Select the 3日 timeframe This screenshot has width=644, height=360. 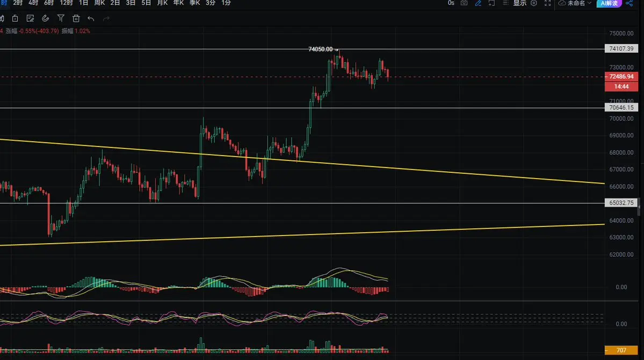click(x=131, y=3)
